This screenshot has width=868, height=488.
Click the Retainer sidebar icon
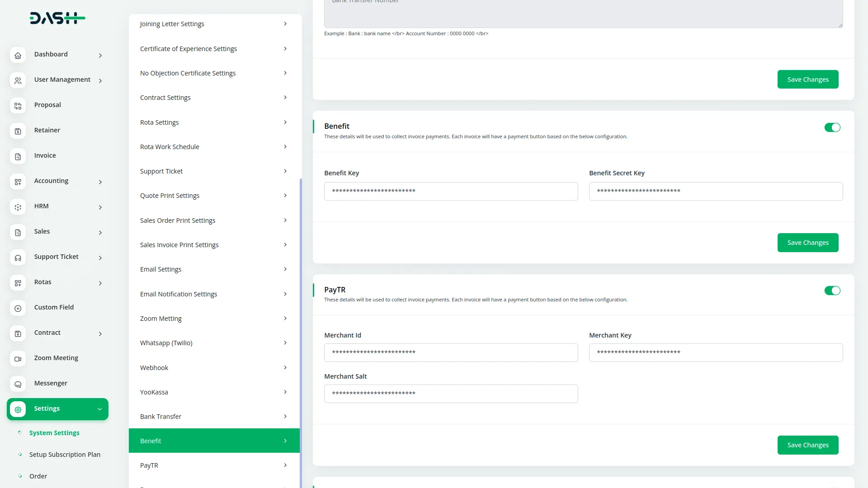(x=18, y=131)
